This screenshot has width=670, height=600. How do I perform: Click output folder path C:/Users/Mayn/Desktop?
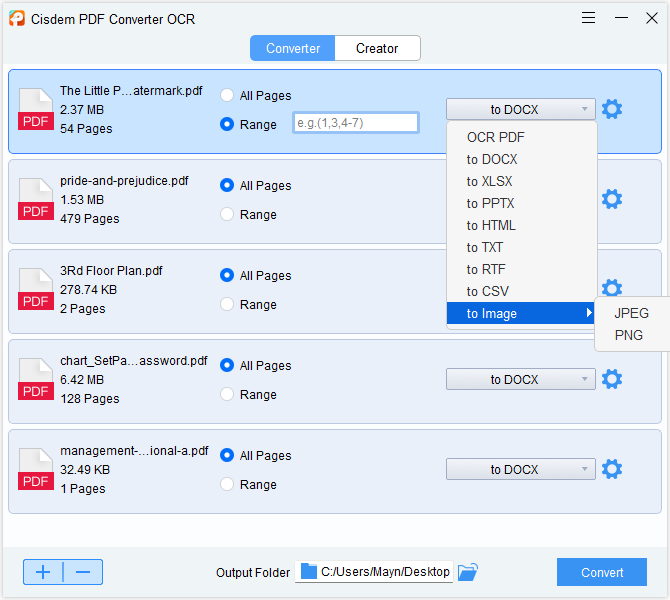pyautogui.click(x=385, y=571)
